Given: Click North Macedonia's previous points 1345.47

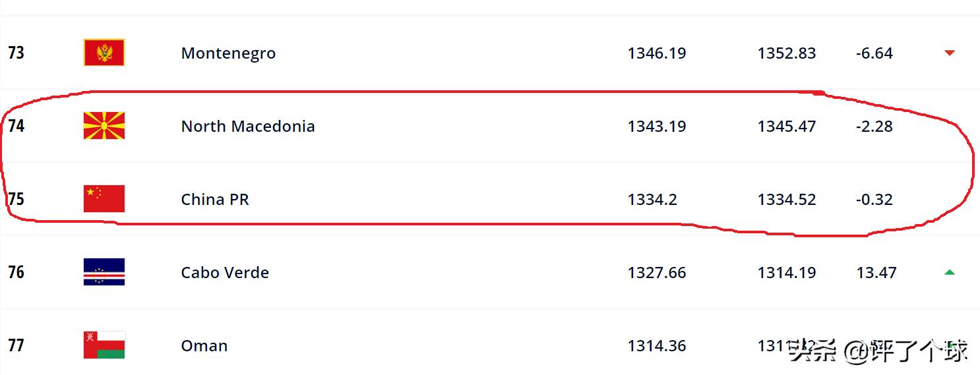Looking at the screenshot, I should pos(787,127).
